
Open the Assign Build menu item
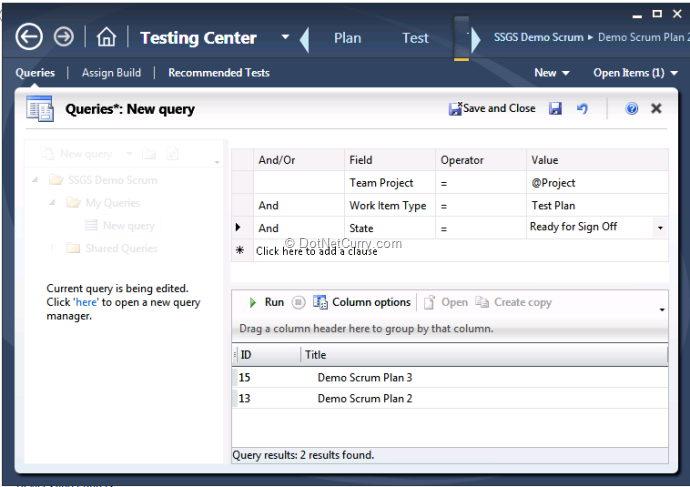[x=111, y=73]
